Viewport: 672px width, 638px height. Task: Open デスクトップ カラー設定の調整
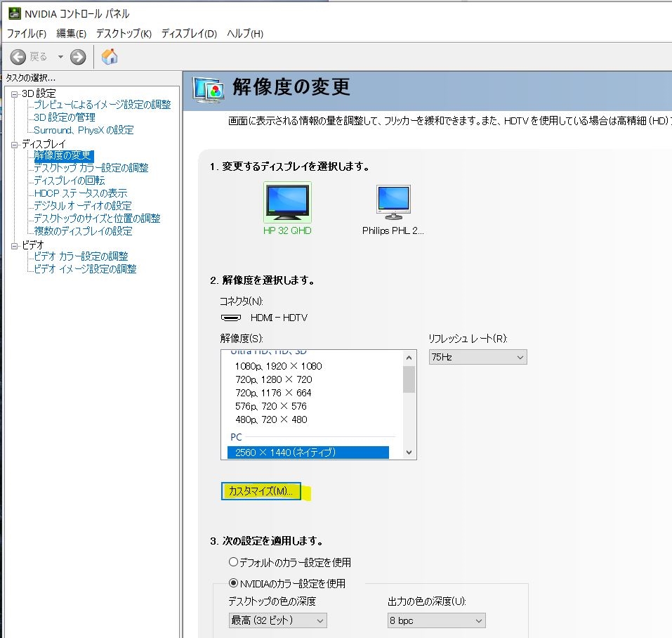(x=91, y=168)
